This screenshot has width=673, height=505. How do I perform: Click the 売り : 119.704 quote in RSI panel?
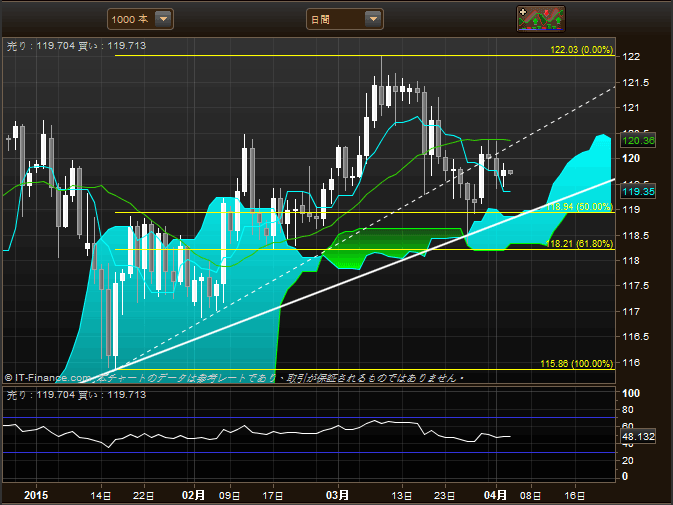(x=41, y=395)
